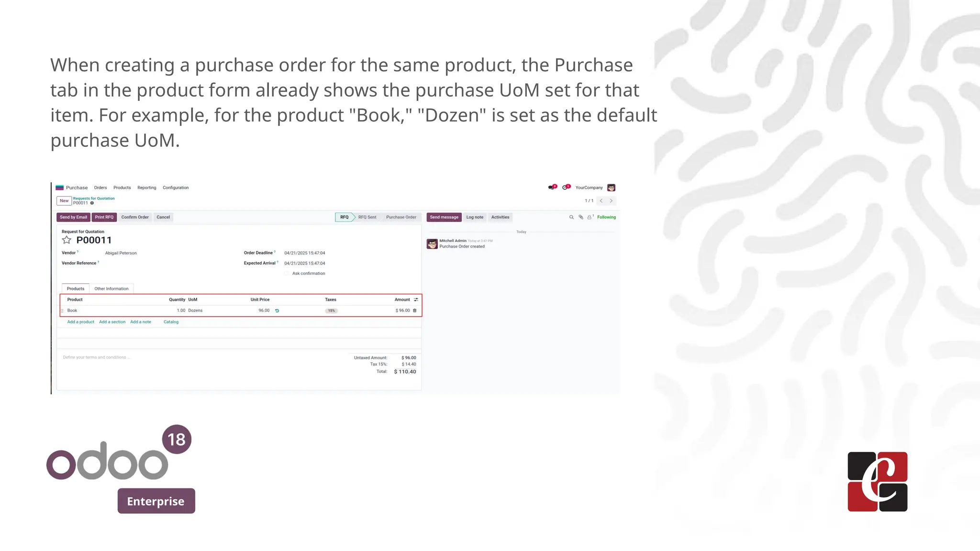
Task: Toggle the Following button
Action: tap(606, 217)
